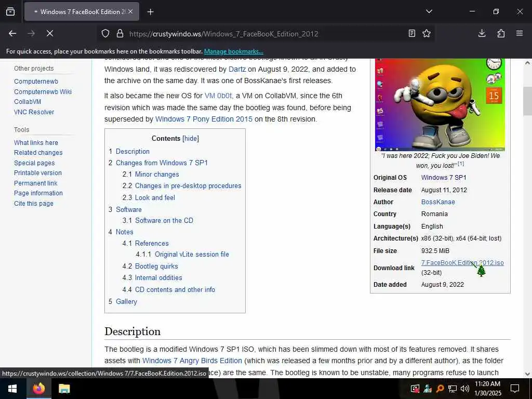
Task: Open the Downloads panel
Action: click(x=482, y=33)
